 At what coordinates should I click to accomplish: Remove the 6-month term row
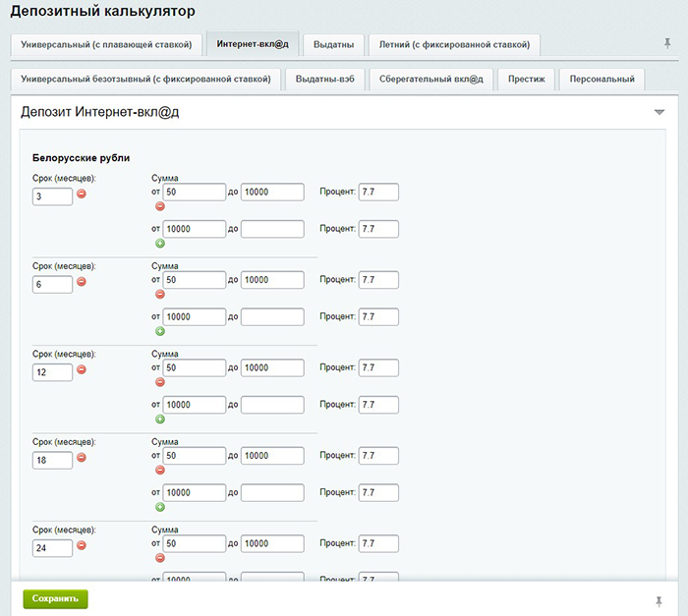pos(82,282)
